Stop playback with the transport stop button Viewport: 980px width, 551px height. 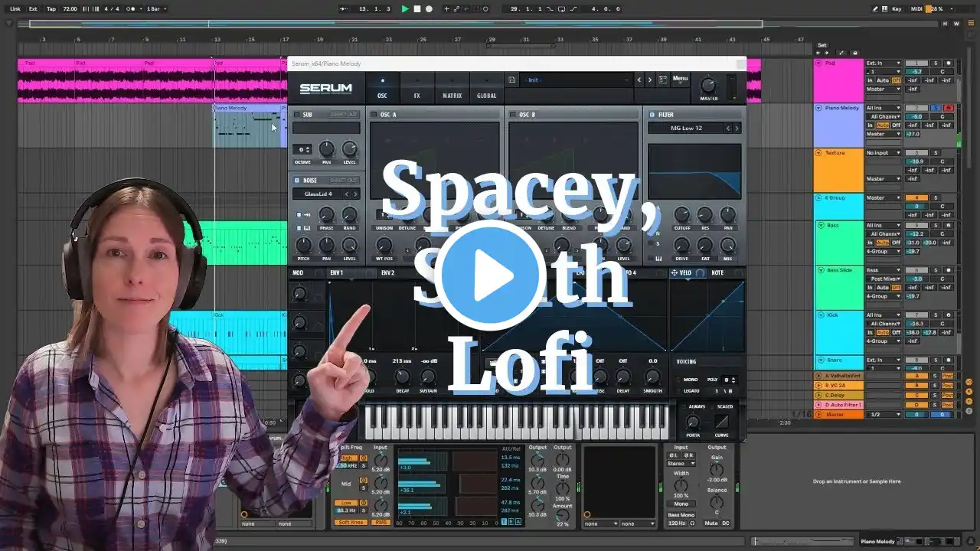point(417,9)
